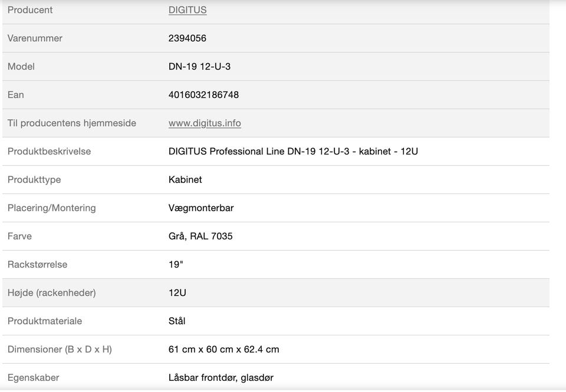The height and width of the screenshot is (392, 566).
Task: Click the Varenummer row label
Action: click(35, 38)
